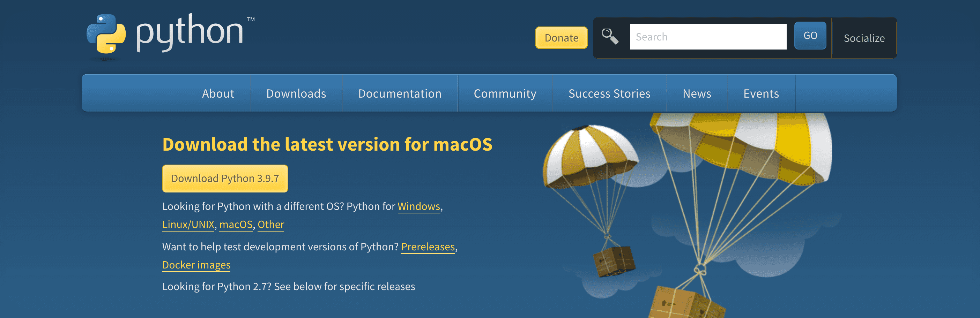Open the Downloads navigation menu
980x318 pixels.
[x=296, y=93]
